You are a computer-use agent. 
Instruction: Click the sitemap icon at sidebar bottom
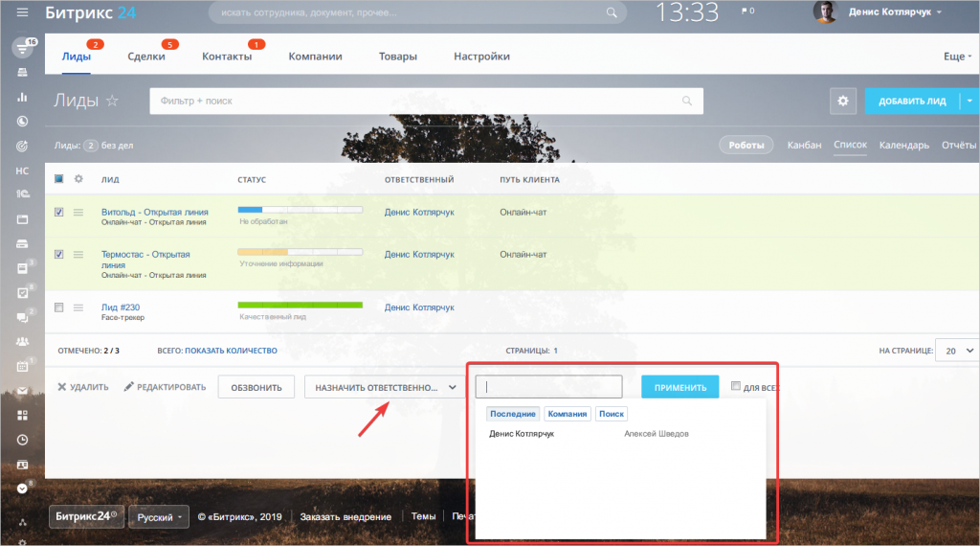[23, 522]
